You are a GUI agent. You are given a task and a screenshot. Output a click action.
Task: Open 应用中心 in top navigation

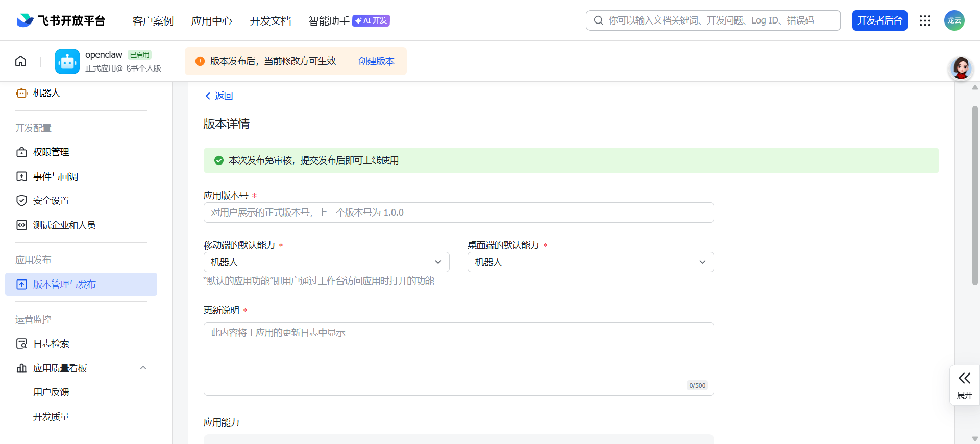[211, 21]
